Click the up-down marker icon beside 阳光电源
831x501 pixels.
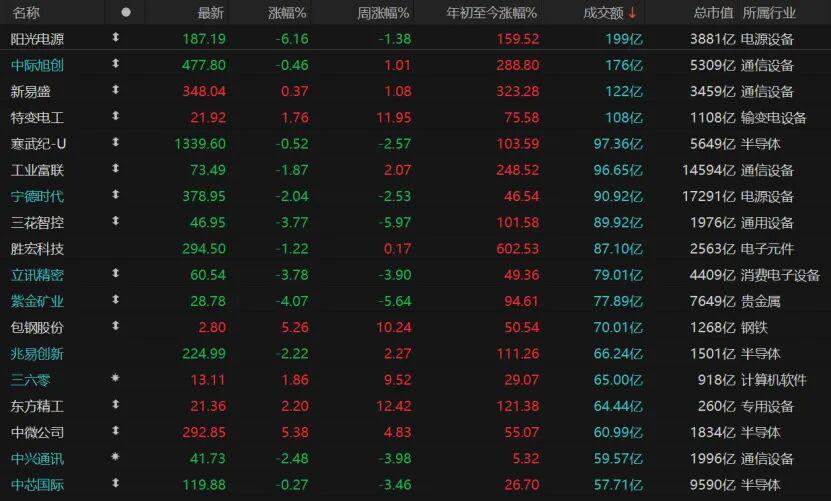[x=116, y=38]
